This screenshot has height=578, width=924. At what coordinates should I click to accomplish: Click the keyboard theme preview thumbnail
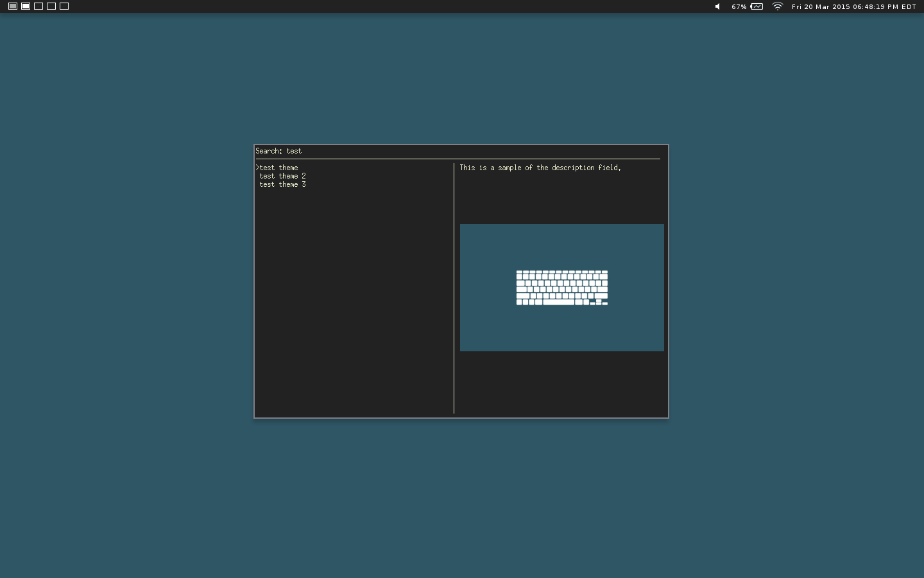click(x=562, y=288)
